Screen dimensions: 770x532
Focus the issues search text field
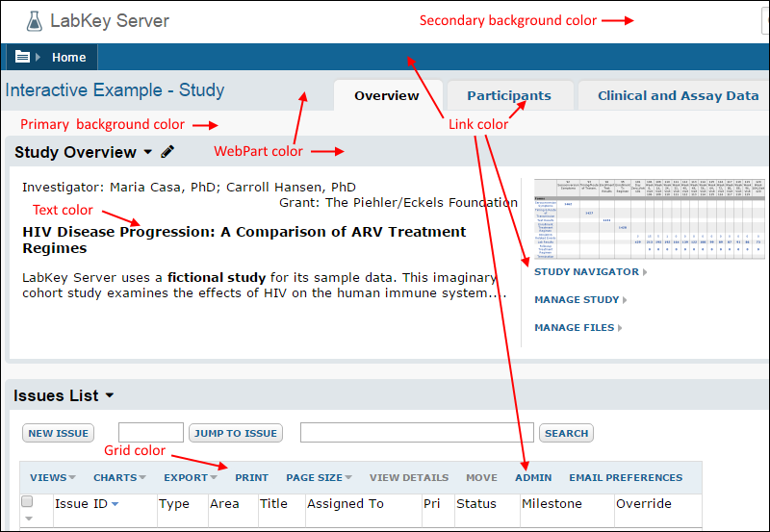(x=417, y=433)
